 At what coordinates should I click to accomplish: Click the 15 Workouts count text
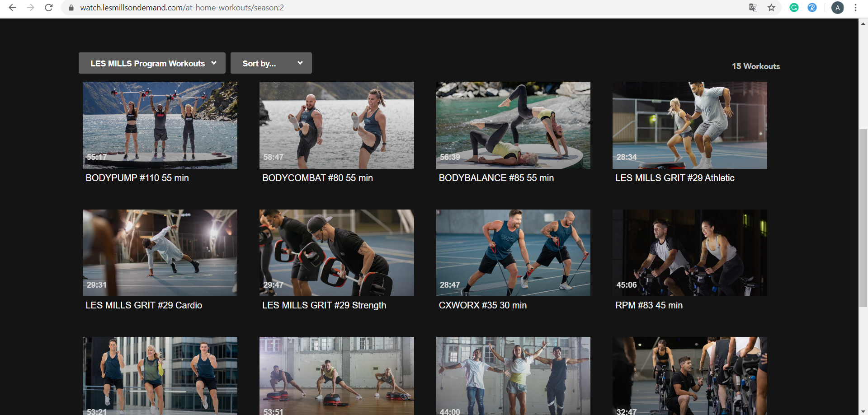tap(756, 66)
